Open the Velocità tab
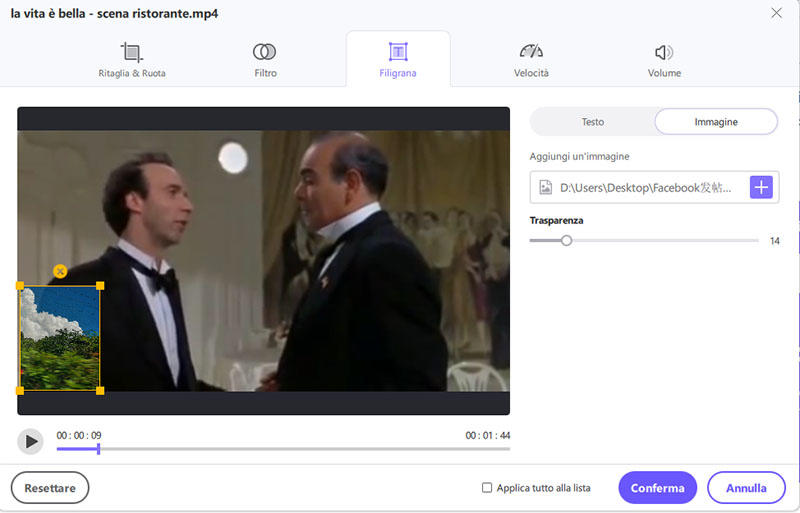This screenshot has width=800, height=513. 531,60
